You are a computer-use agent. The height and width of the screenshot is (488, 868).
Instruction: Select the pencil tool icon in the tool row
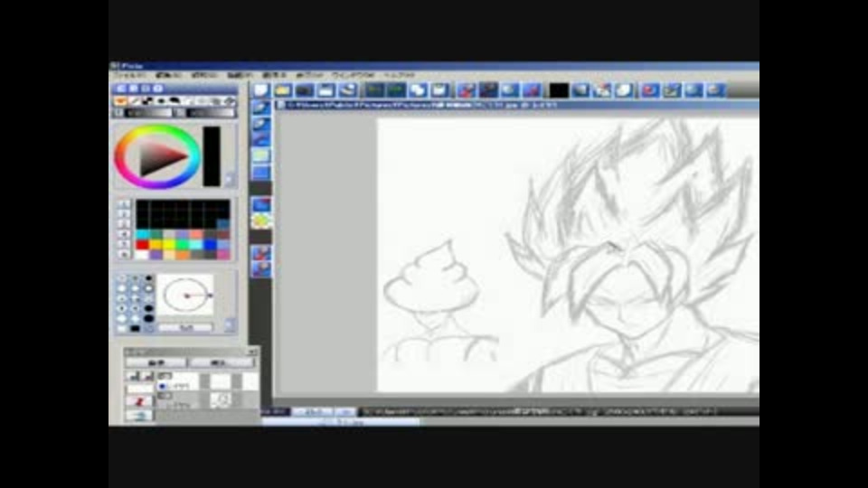coord(135,101)
